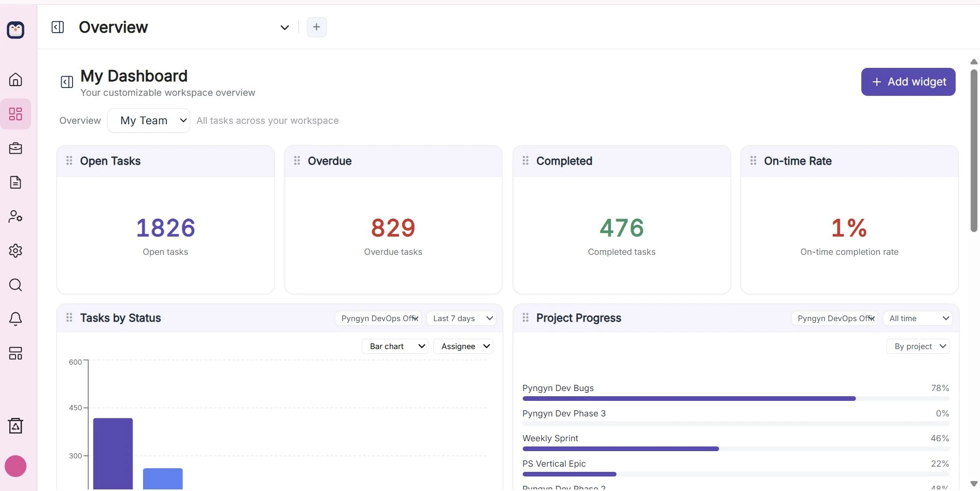Open the Home icon in sidebar
This screenshot has height=491, width=980.
click(16, 79)
